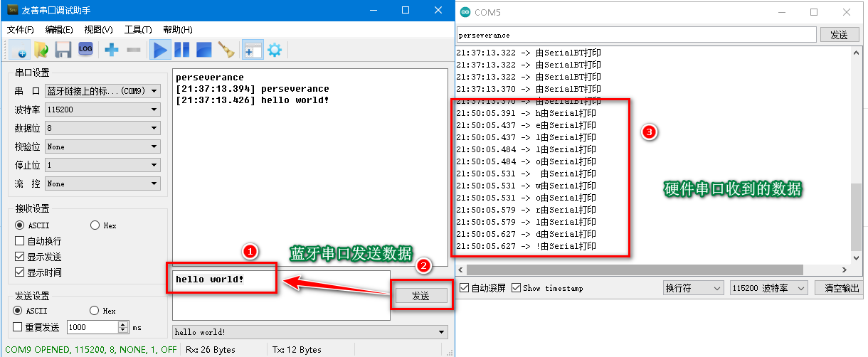The height and width of the screenshot is (357, 868).
Task: Open the 换行符 line ending dropdown in COM5
Action: [x=693, y=288]
